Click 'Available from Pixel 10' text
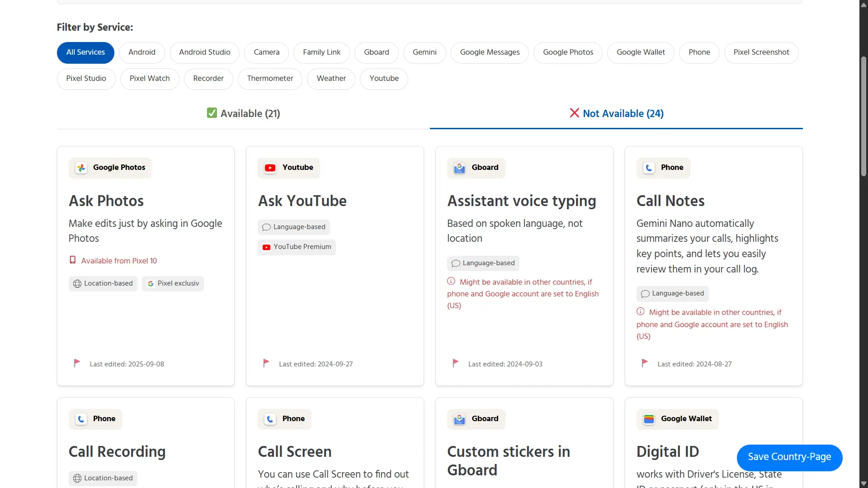The image size is (868, 488). pyautogui.click(x=119, y=261)
